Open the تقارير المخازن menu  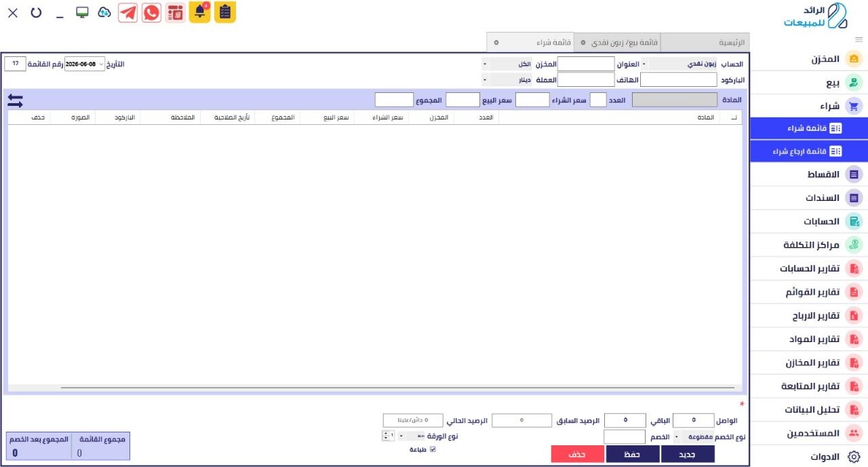808,362
